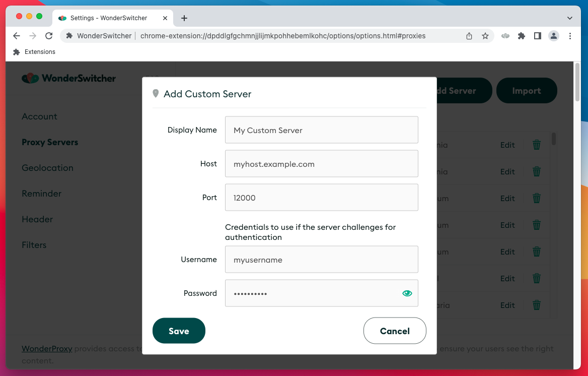Bookmark this page with the star icon
Screen dimensions: 588x376
point(485,36)
